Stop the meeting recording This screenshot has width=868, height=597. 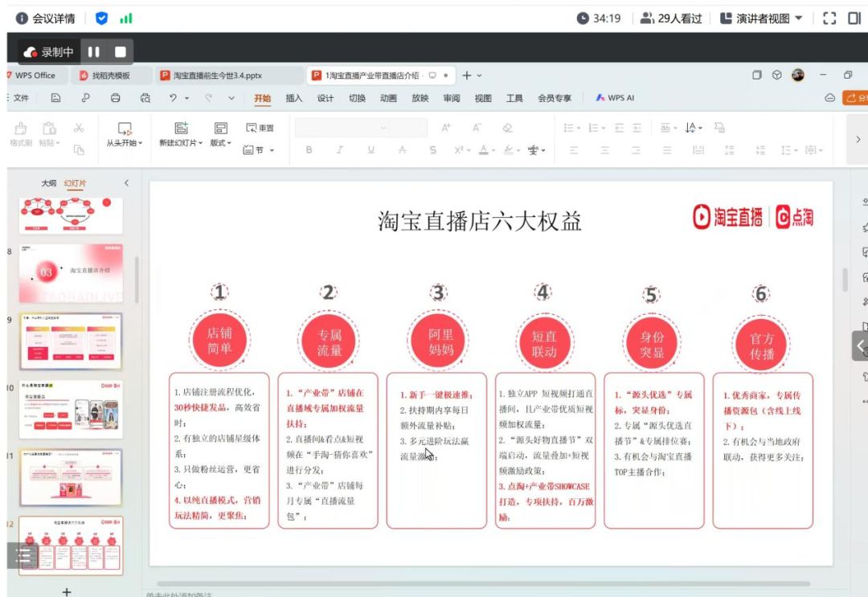tap(120, 52)
